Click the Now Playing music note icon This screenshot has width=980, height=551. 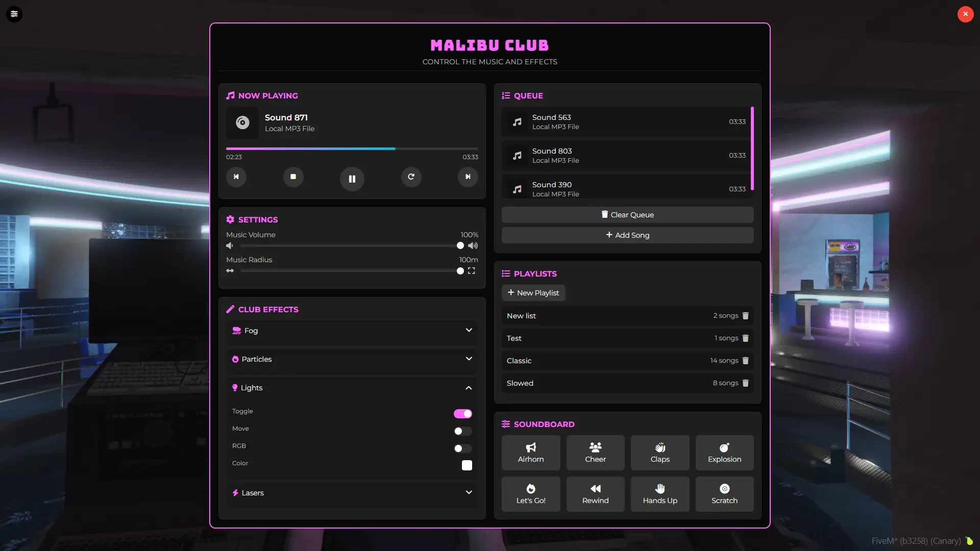pyautogui.click(x=231, y=95)
